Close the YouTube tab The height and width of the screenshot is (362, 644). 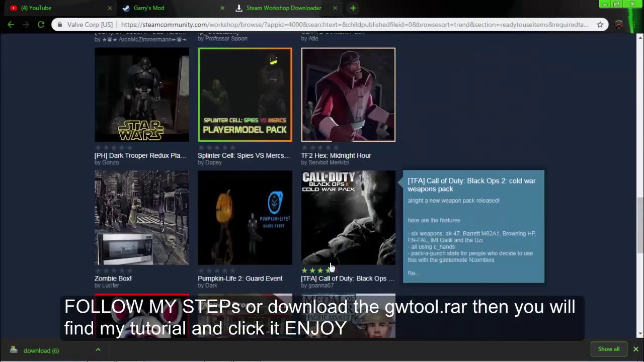(x=110, y=8)
